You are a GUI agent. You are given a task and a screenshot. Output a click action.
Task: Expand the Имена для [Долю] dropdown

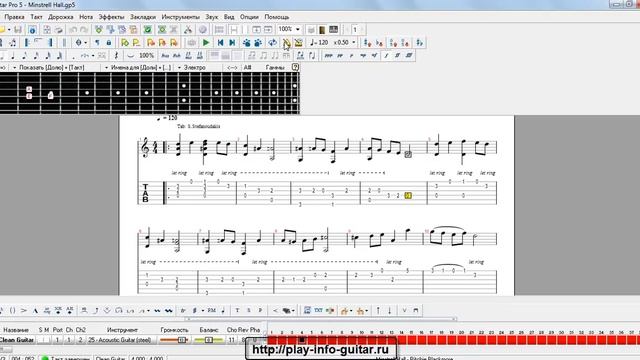click(107, 67)
